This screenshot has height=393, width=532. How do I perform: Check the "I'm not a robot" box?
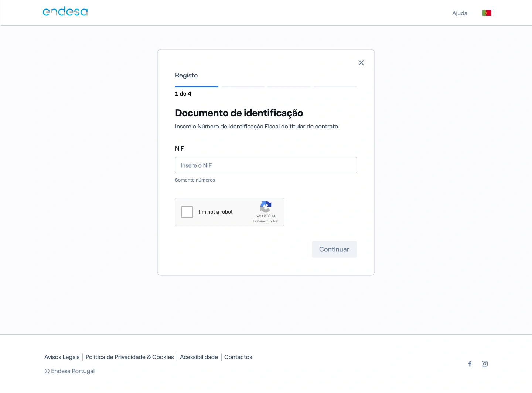pos(187,212)
